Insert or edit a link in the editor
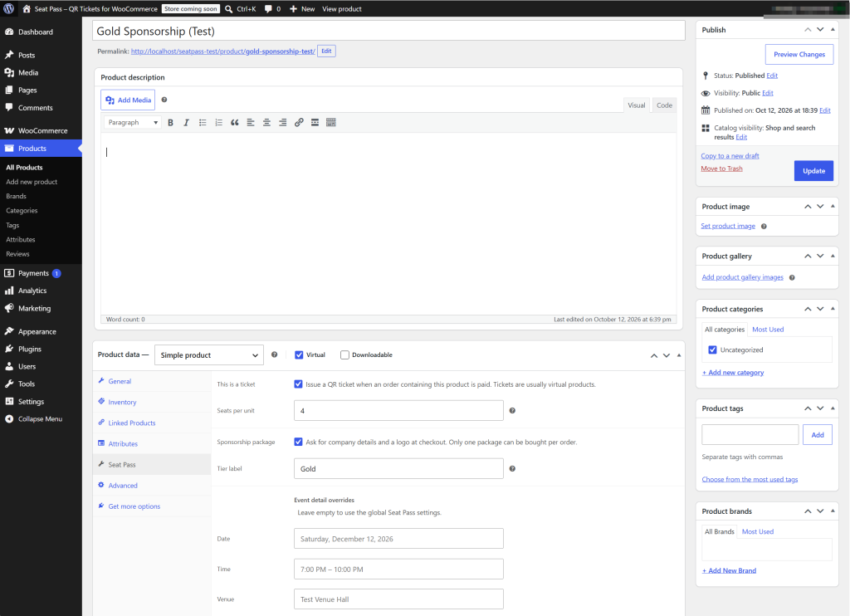The height and width of the screenshot is (616, 850). pyautogui.click(x=299, y=123)
